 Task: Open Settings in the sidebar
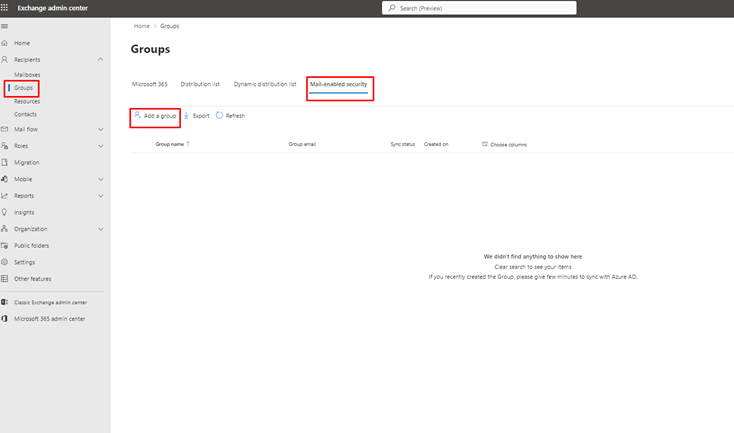click(24, 262)
